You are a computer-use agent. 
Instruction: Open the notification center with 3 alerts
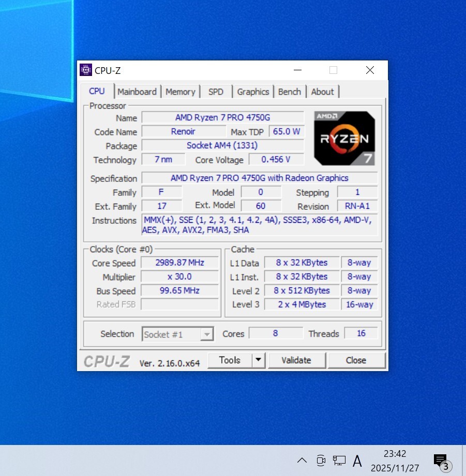[440, 460]
